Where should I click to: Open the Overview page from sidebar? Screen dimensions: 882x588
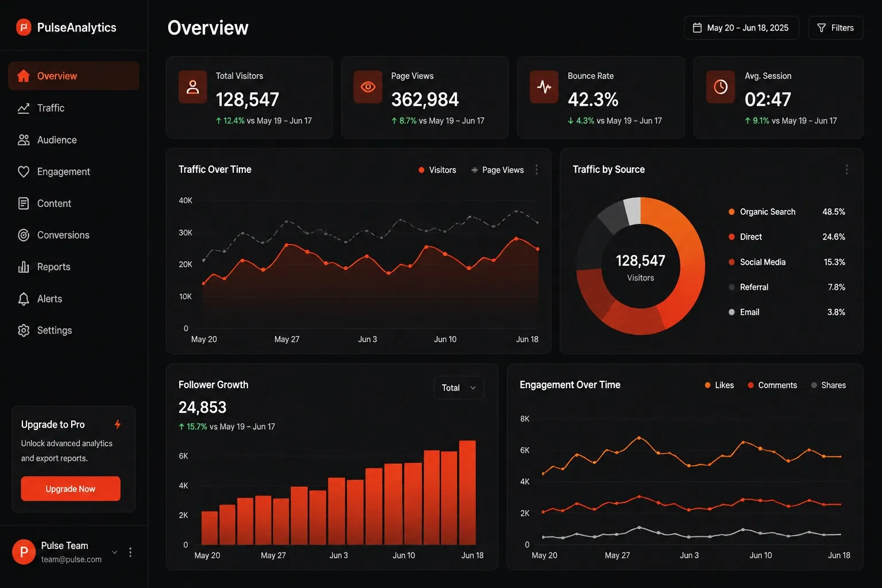(73, 76)
